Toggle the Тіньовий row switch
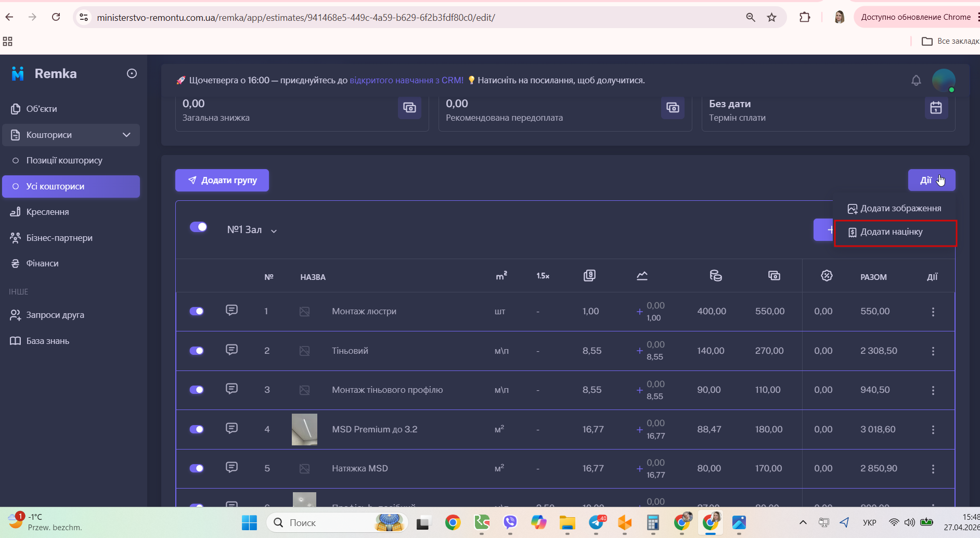Viewport: 980px width, 538px height. [197, 351]
